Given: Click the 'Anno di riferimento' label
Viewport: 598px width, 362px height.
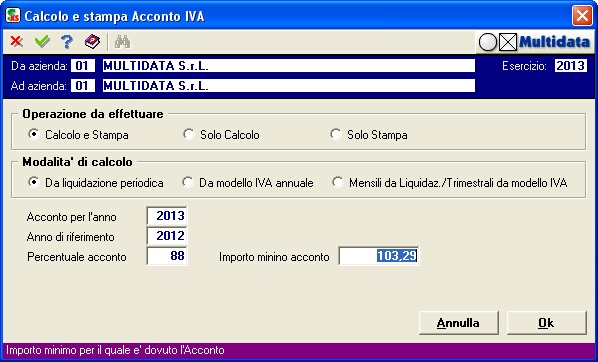Looking at the screenshot, I should pyautogui.click(x=71, y=237).
